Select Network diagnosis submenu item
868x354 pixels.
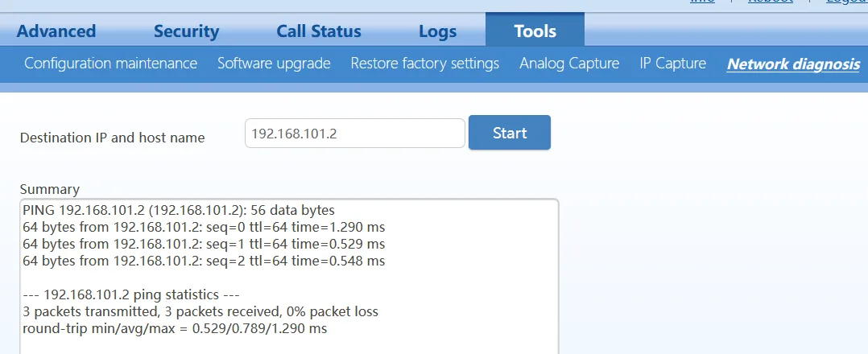point(793,64)
